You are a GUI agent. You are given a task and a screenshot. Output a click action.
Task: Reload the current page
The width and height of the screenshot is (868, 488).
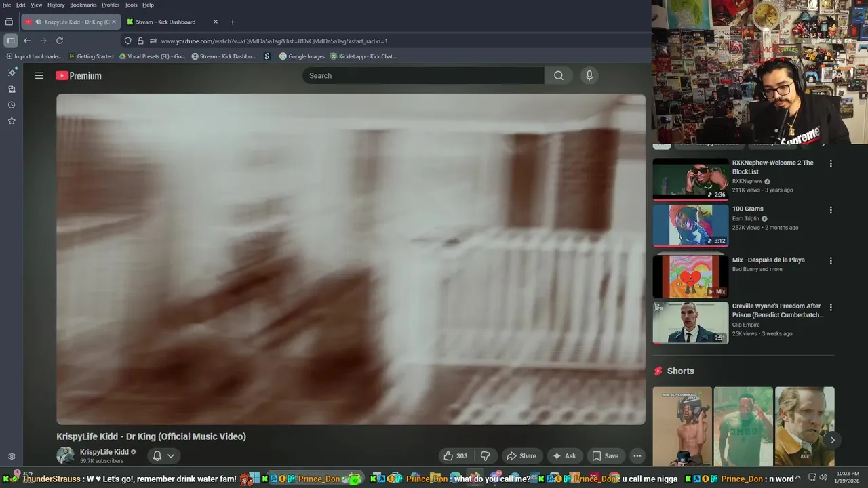click(60, 41)
